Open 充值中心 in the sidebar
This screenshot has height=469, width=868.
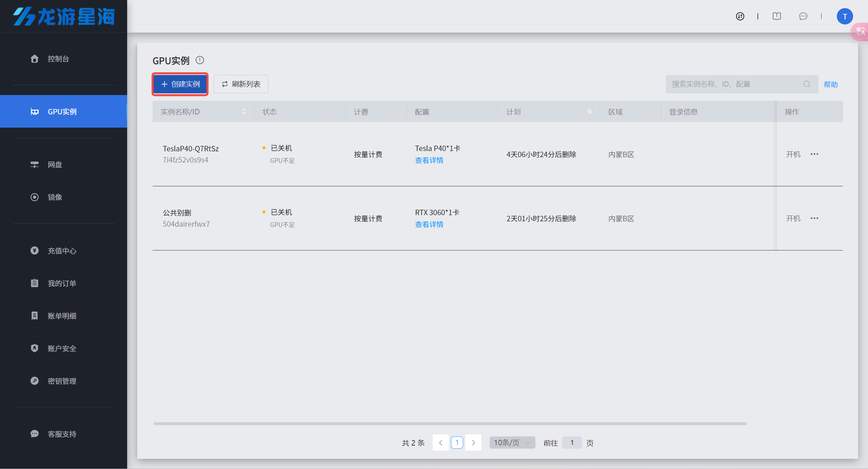point(62,251)
